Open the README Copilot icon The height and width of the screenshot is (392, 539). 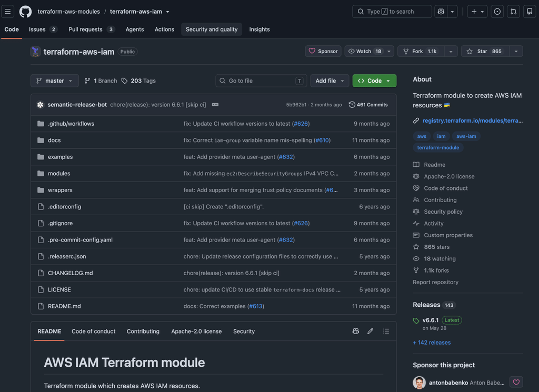tap(356, 331)
